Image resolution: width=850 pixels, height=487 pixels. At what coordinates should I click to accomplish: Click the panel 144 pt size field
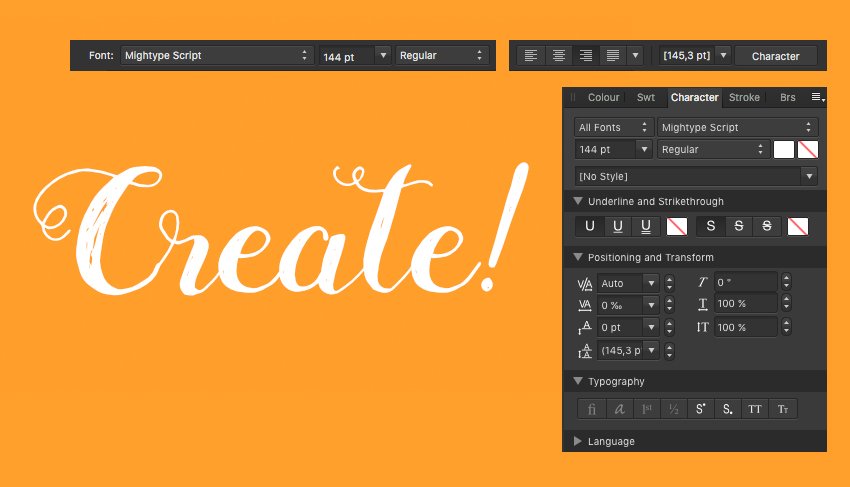pos(605,149)
